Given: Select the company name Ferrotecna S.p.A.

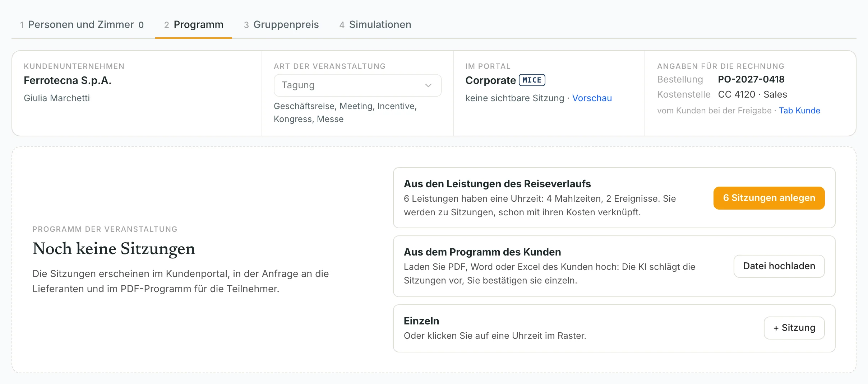Looking at the screenshot, I should click(x=68, y=80).
